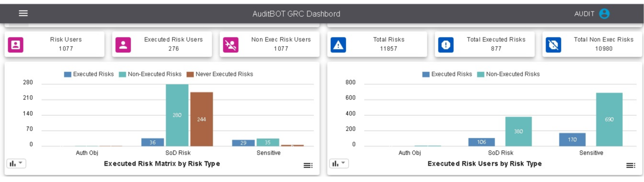
Task: Toggle Never Executed Risks legend series
Action: coord(220,74)
